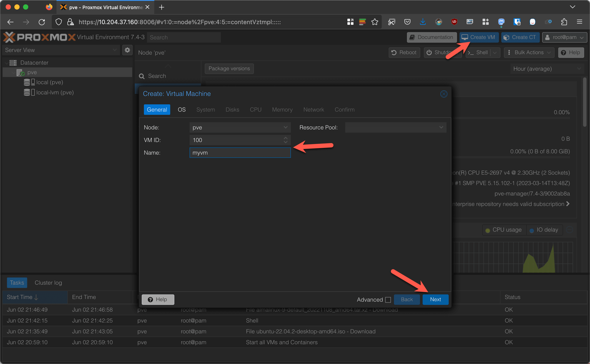Click the Create CT button
This screenshot has width=590, height=364.
coord(520,37)
